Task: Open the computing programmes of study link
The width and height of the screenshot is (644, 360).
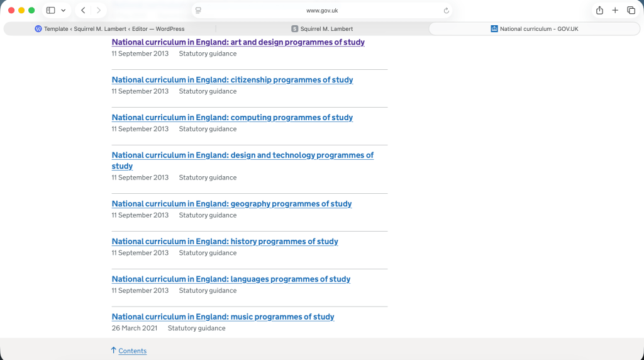Action: (232, 118)
